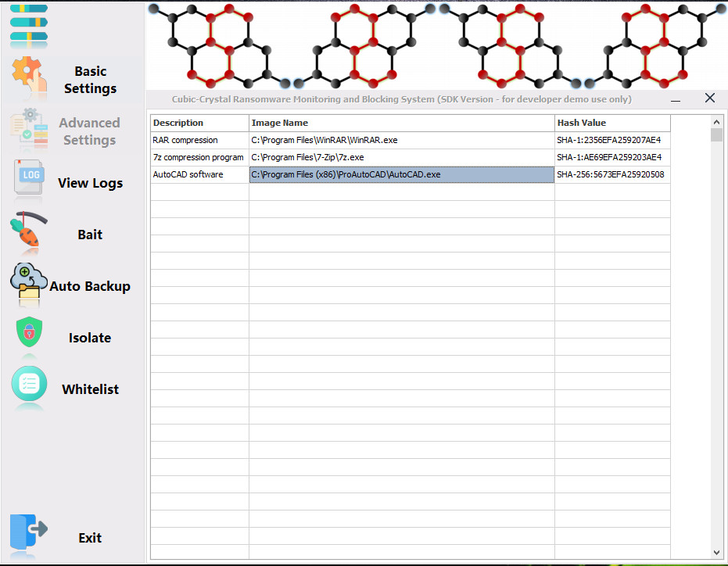This screenshot has width=728, height=566.
Task: Select the RAR compression description cell
Action: [199, 140]
